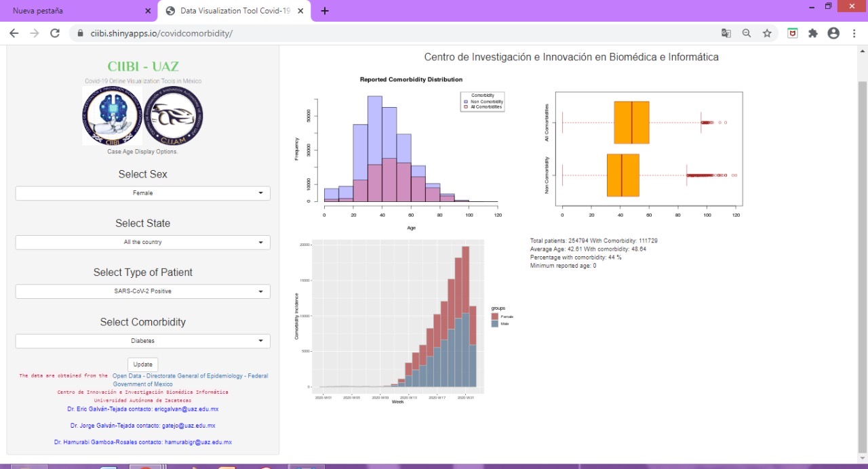Click the CIIBI logo image
This screenshot has height=469, width=868.
pos(113,115)
